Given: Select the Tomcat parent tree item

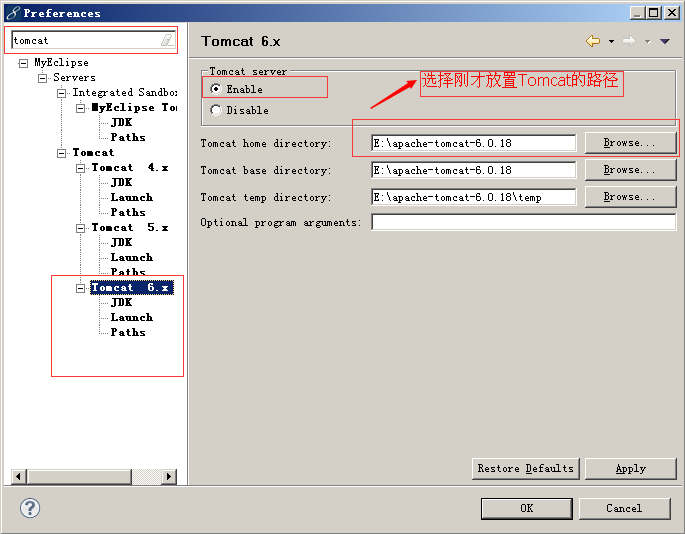Looking at the screenshot, I should pos(93,153).
